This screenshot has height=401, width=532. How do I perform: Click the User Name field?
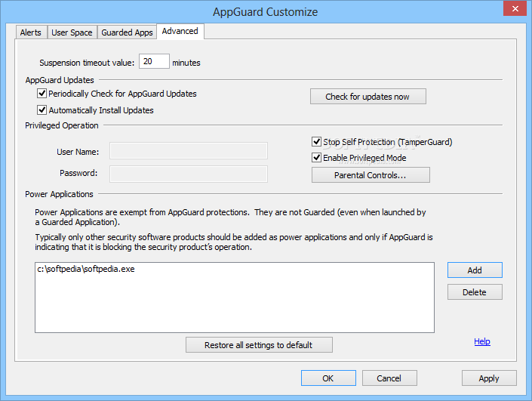[x=189, y=151]
